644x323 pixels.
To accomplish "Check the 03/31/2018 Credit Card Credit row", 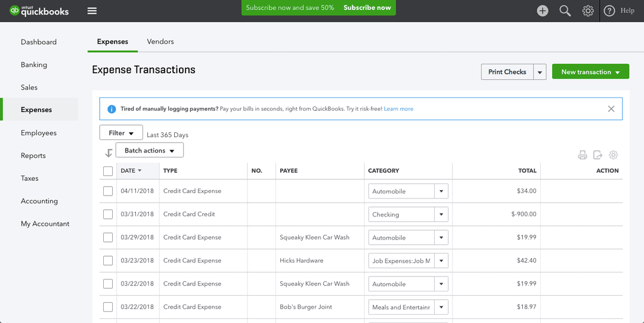I will (x=108, y=214).
